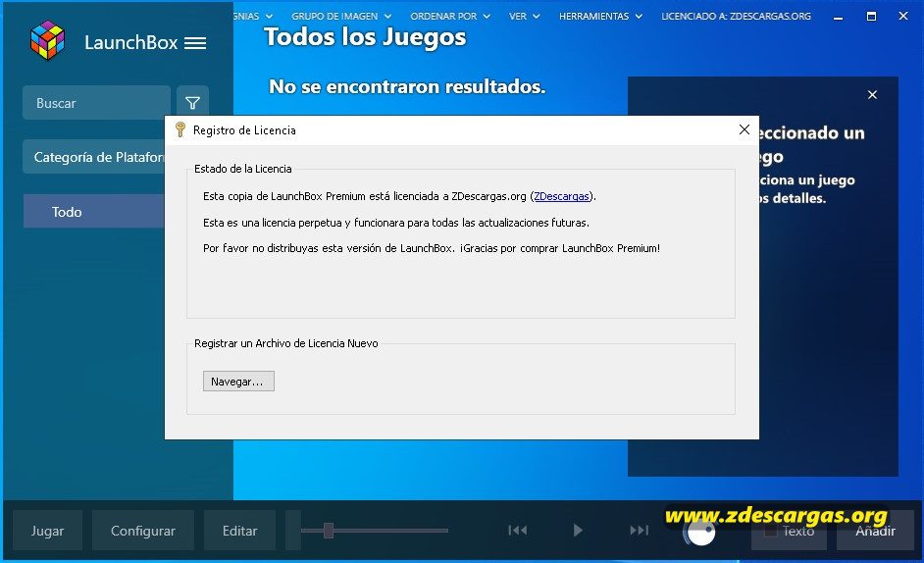Click the No se encontraron resultados text
Screen dimensions: 924x563
[407, 86]
